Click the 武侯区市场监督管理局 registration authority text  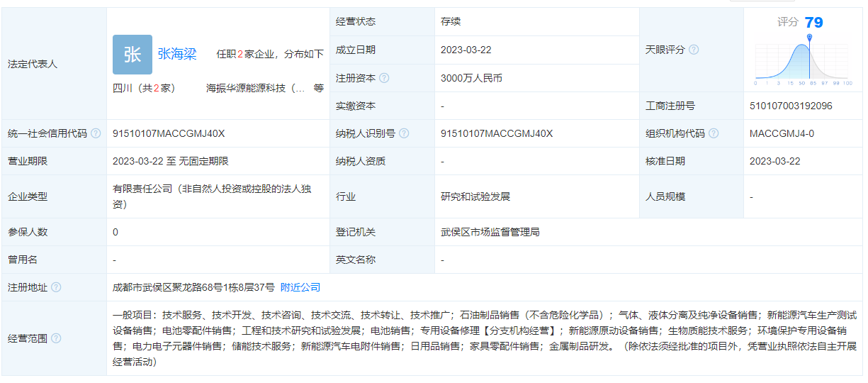(x=490, y=232)
